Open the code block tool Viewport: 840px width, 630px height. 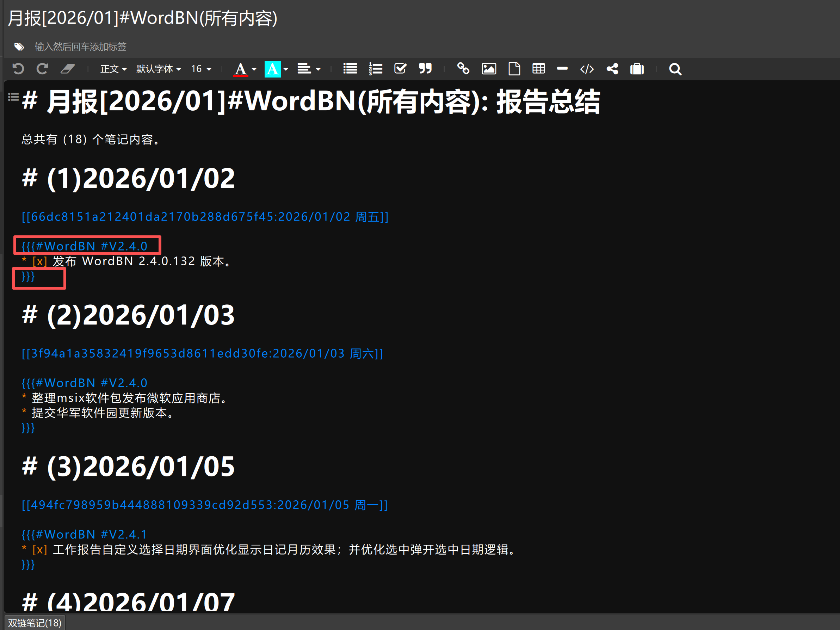pos(587,69)
